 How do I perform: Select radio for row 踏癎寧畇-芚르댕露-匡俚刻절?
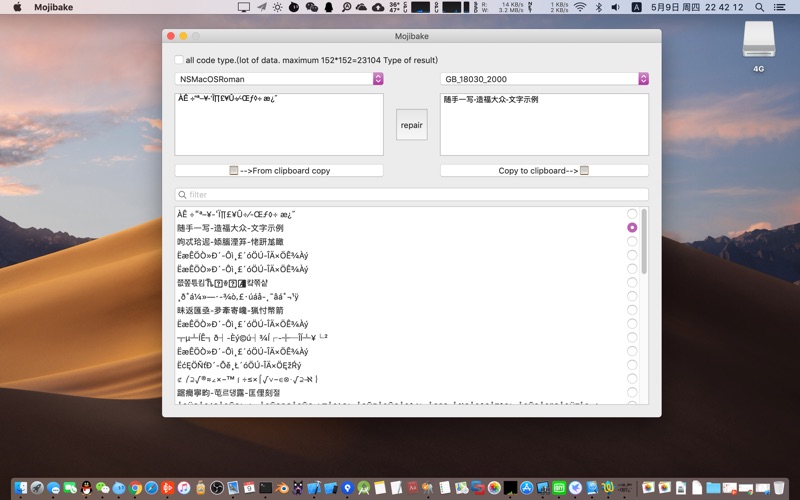[x=632, y=392]
